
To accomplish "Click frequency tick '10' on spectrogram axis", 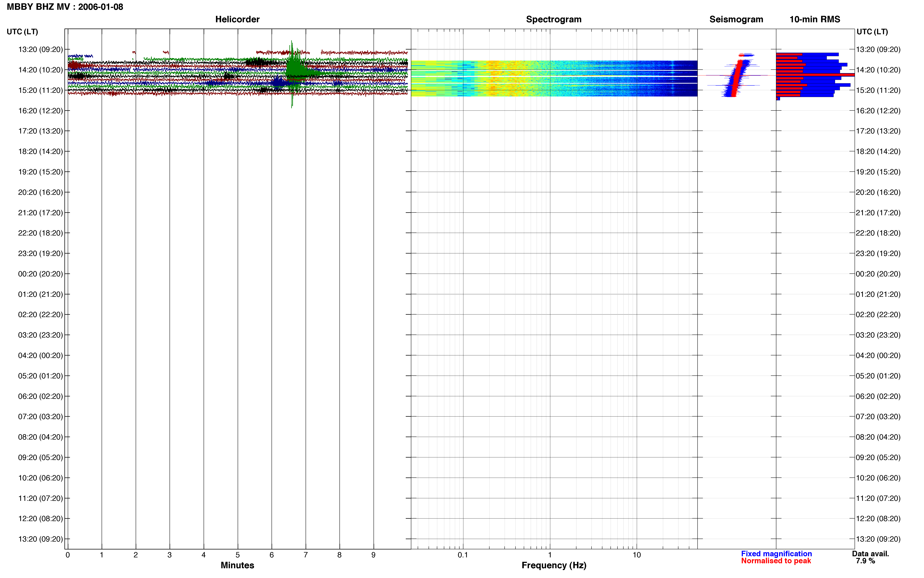I will tap(637, 555).
